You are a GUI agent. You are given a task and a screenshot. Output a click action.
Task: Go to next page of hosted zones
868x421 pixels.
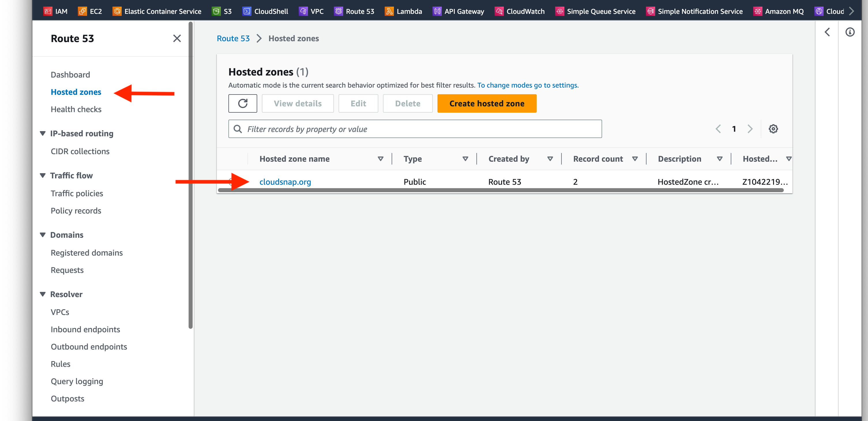[x=750, y=129]
